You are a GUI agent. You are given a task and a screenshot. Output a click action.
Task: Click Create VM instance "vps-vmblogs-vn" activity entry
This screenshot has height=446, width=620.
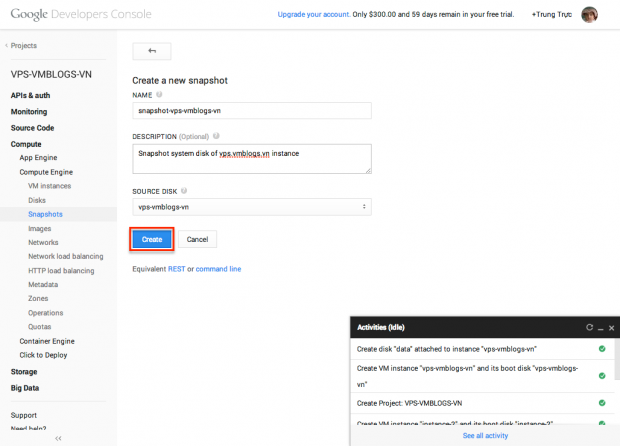click(x=482, y=376)
